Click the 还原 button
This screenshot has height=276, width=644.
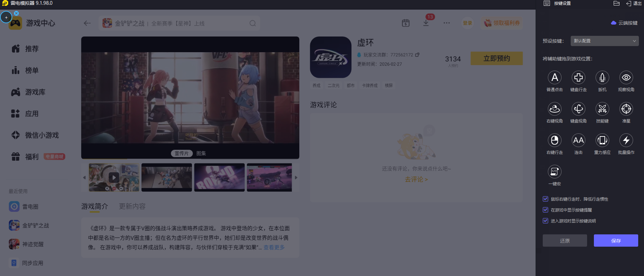[565, 241]
